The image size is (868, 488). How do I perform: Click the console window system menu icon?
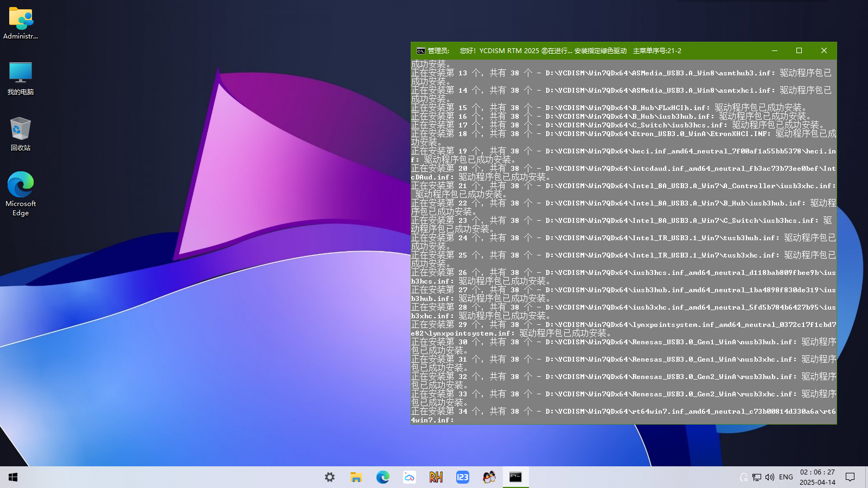click(420, 51)
